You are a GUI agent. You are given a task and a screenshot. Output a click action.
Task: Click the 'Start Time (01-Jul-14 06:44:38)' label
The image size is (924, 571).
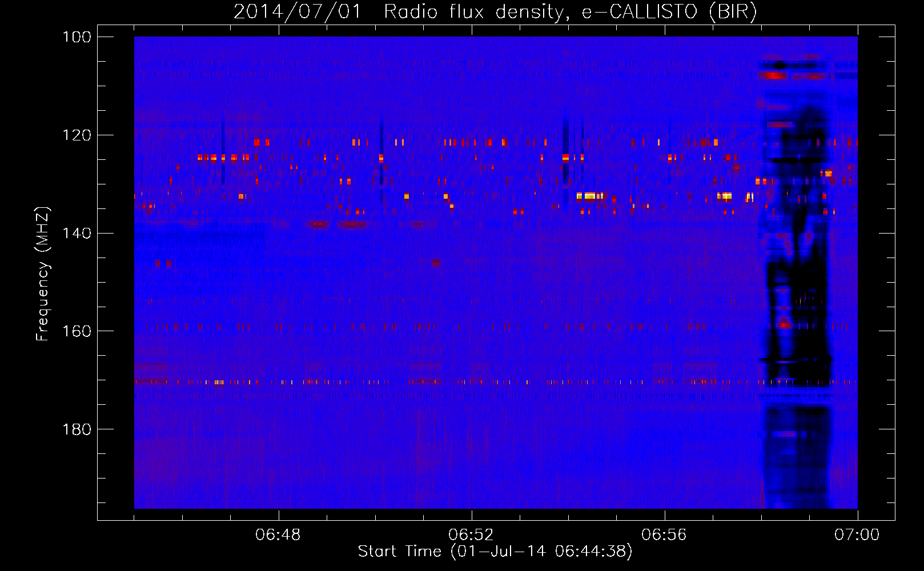click(495, 552)
